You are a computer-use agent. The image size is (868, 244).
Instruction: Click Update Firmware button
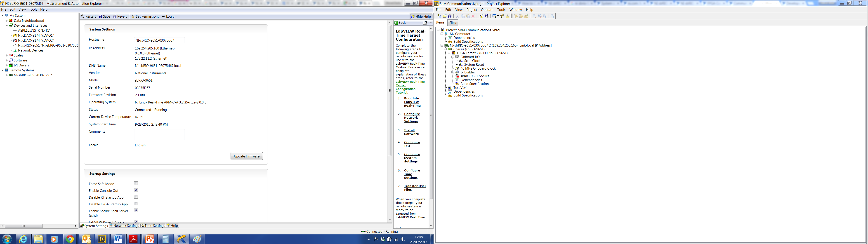pyautogui.click(x=247, y=156)
